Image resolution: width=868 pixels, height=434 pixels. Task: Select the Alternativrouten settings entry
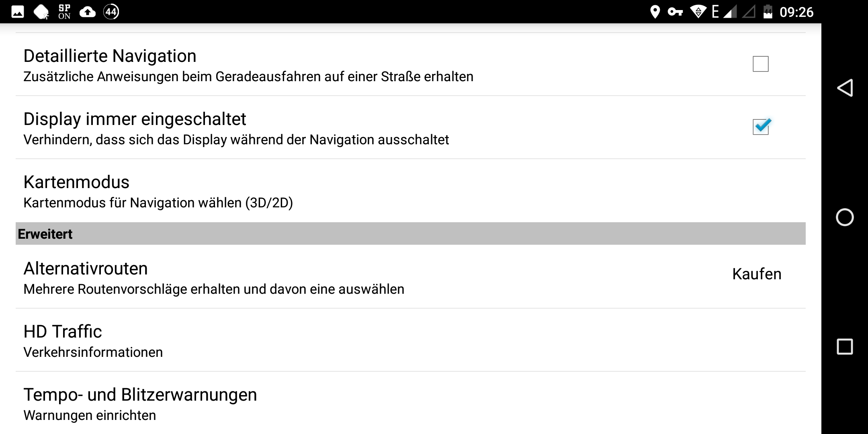pos(214,278)
